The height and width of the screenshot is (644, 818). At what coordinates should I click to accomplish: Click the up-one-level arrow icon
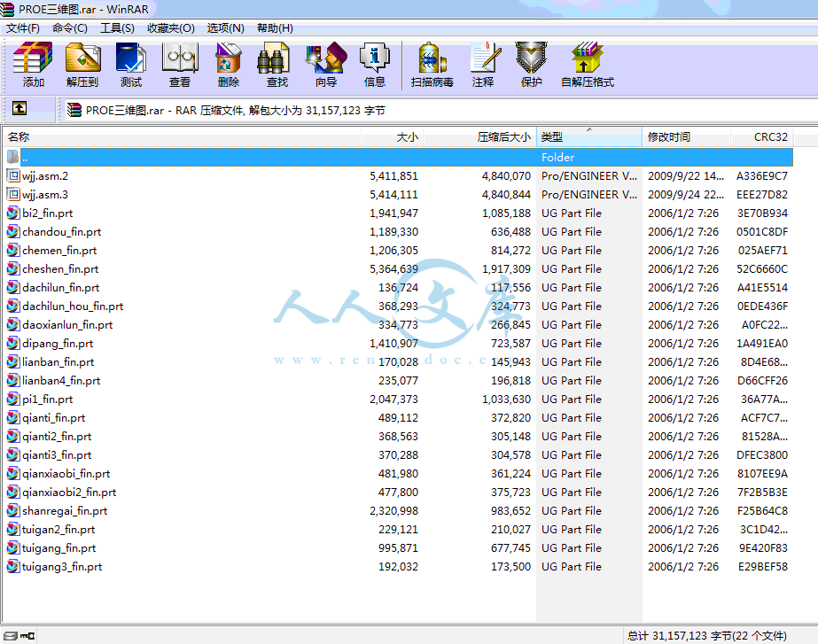click(x=19, y=108)
